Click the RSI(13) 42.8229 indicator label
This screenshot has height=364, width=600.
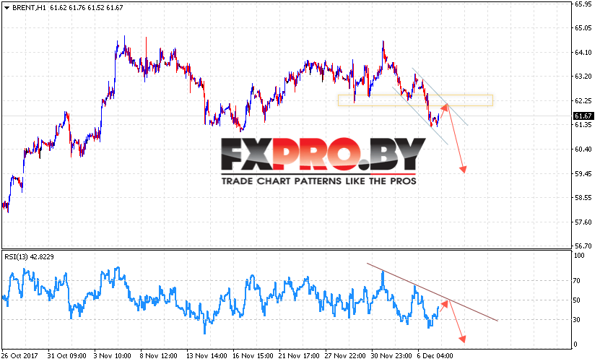click(x=29, y=257)
